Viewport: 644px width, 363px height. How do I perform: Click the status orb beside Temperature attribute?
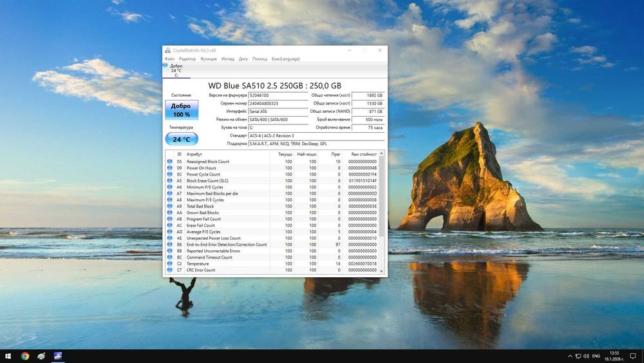[169, 264]
